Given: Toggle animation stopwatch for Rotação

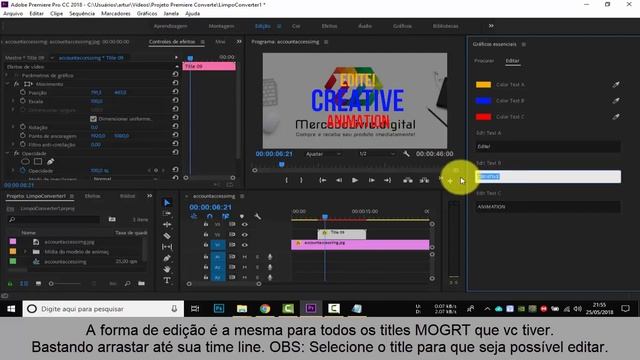Looking at the screenshot, I should (23, 127).
